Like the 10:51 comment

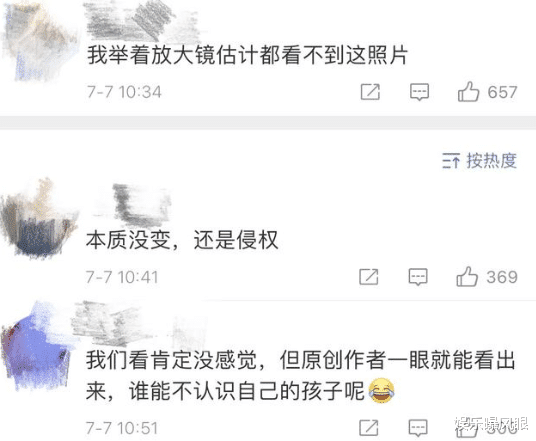tap(467, 429)
